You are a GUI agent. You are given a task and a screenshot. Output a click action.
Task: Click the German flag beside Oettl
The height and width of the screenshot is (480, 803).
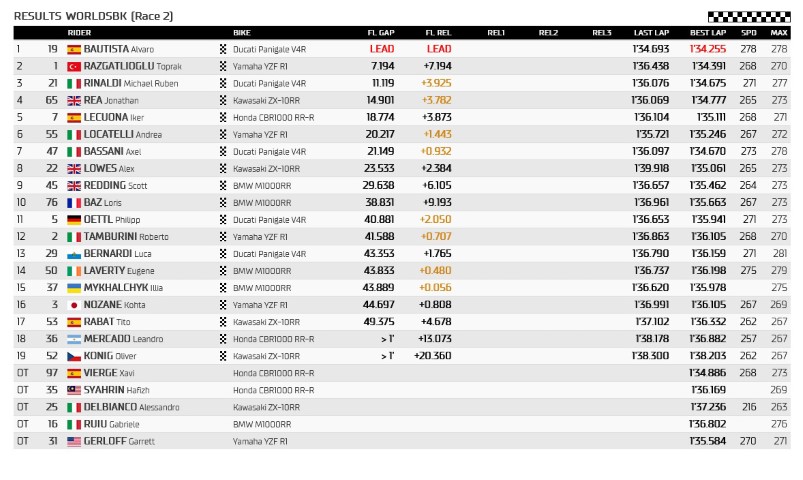pos(73,219)
